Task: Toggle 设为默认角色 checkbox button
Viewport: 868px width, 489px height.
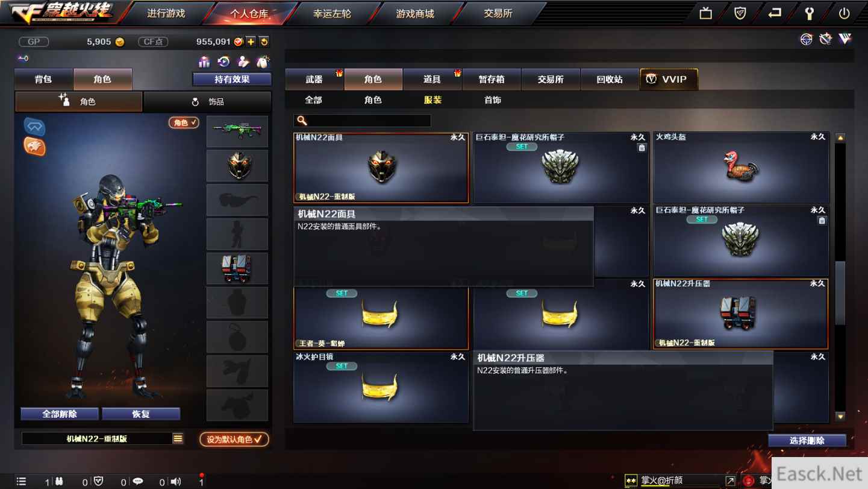Action: 234,440
